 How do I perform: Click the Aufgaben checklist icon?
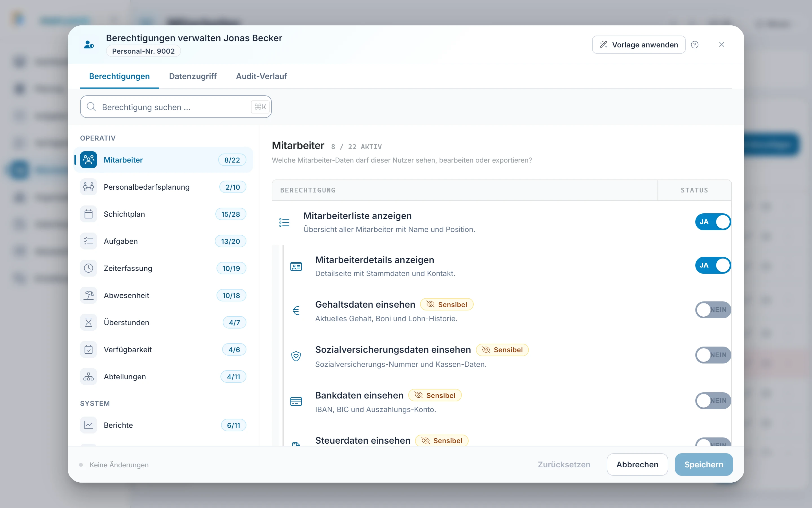pos(88,241)
